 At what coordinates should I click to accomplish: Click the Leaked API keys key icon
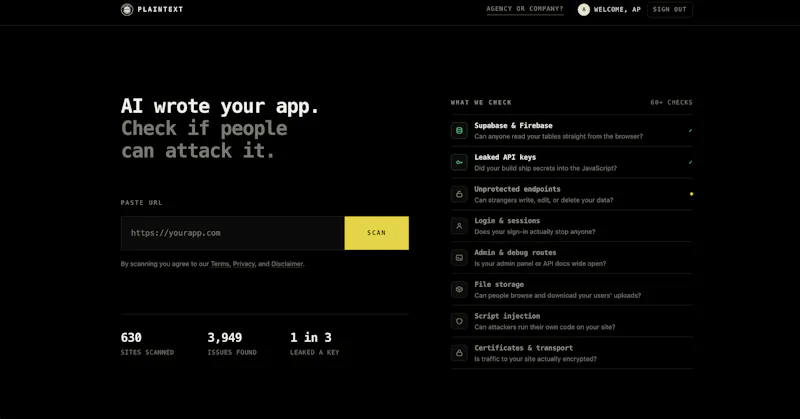(x=459, y=162)
